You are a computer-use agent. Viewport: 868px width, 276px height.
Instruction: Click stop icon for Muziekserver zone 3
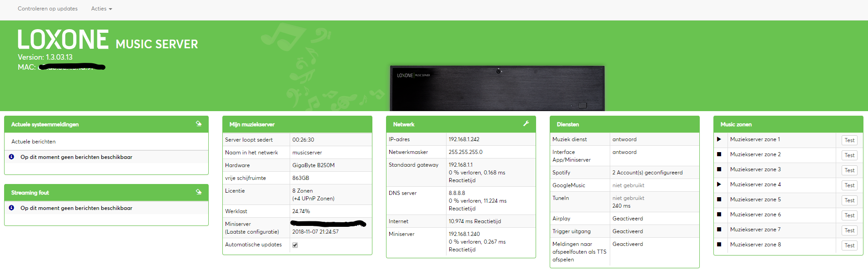point(719,169)
